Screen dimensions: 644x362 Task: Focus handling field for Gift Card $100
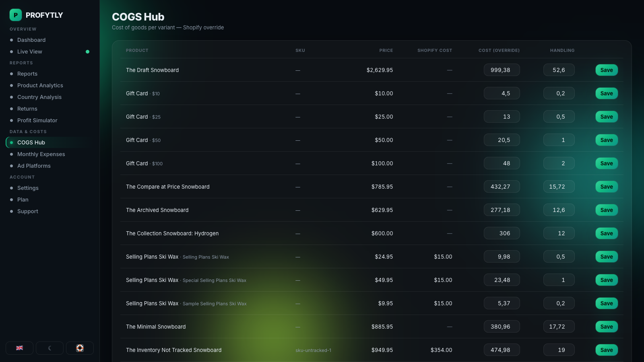point(559,163)
